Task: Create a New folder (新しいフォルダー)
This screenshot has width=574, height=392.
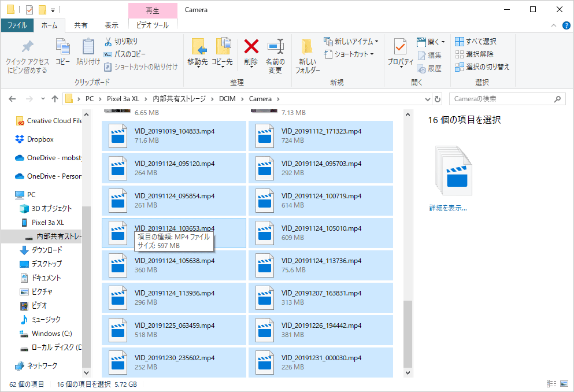Action: pyautogui.click(x=308, y=56)
